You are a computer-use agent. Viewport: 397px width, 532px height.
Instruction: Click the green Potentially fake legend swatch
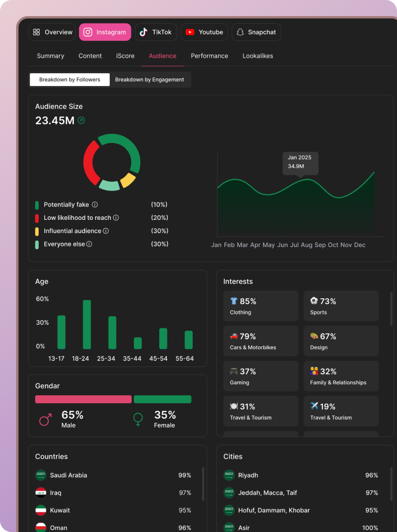click(37, 205)
